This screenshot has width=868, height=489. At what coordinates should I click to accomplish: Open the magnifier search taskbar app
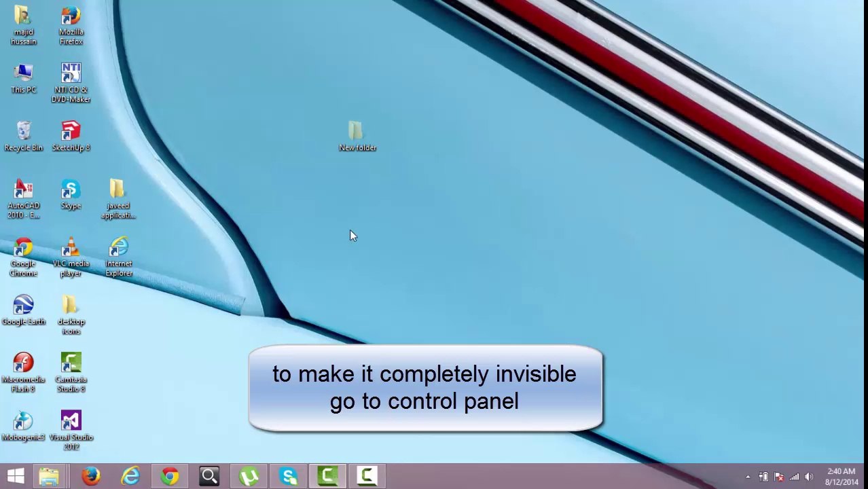209,476
